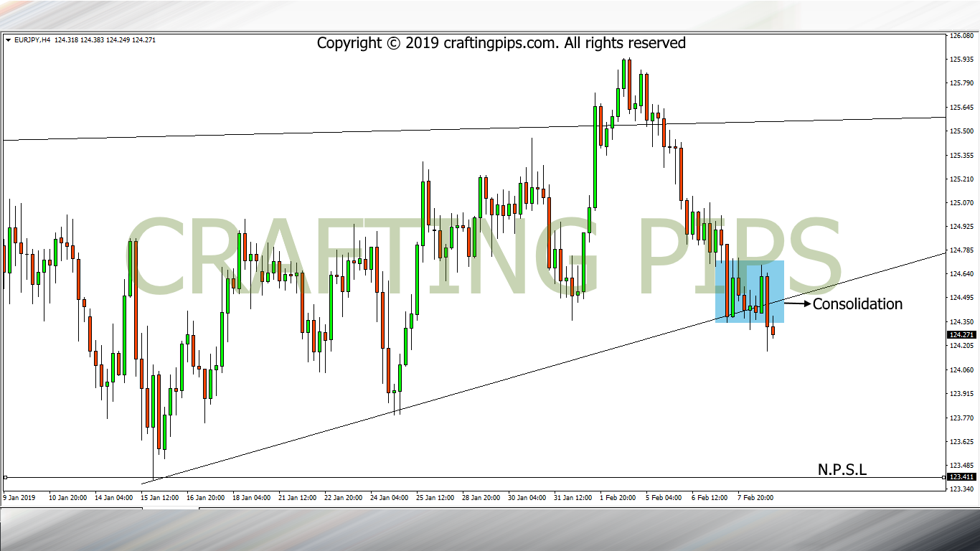Click the 7 Feb 20:00 time label
This screenshot has width=980, height=551.
point(755,497)
